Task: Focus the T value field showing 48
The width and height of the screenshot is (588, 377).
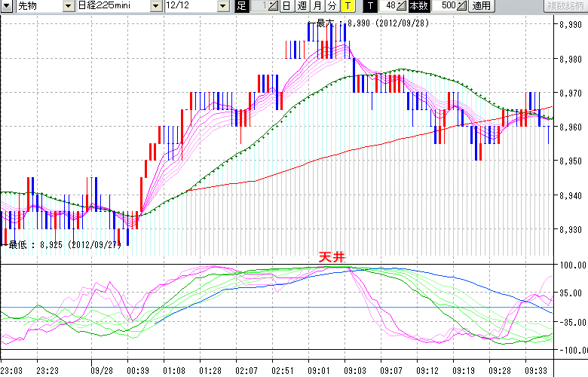Action: click(x=388, y=6)
